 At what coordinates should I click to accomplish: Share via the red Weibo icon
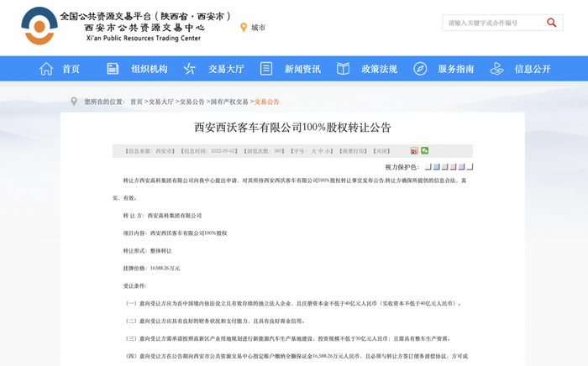point(414,150)
